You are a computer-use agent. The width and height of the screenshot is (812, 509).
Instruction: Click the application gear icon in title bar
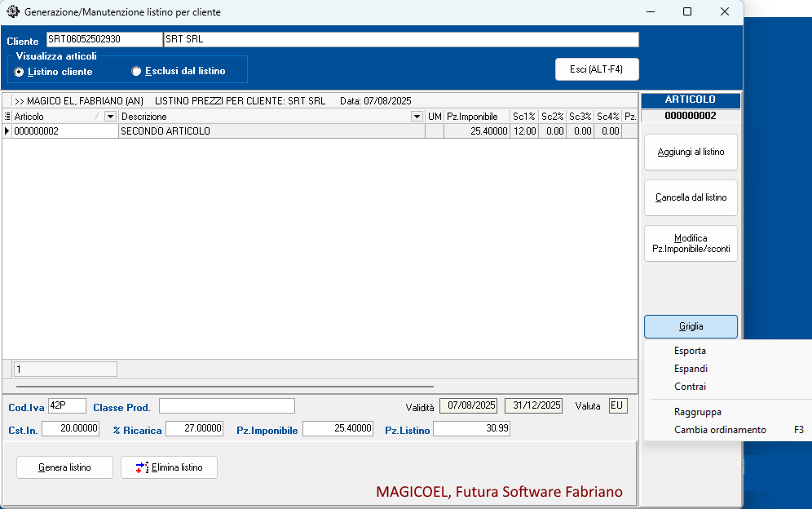coord(13,11)
